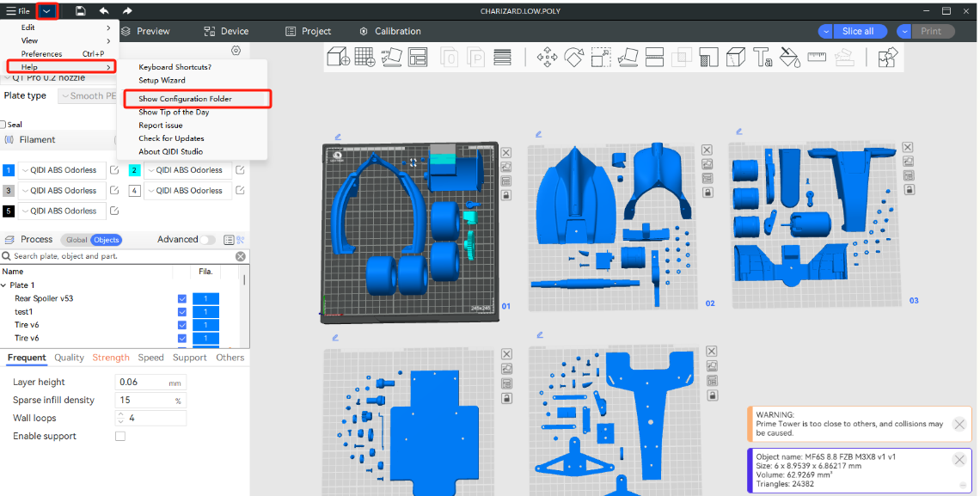This screenshot has width=980, height=496.
Task: Tick the Seal checkbox
Action: point(3,125)
